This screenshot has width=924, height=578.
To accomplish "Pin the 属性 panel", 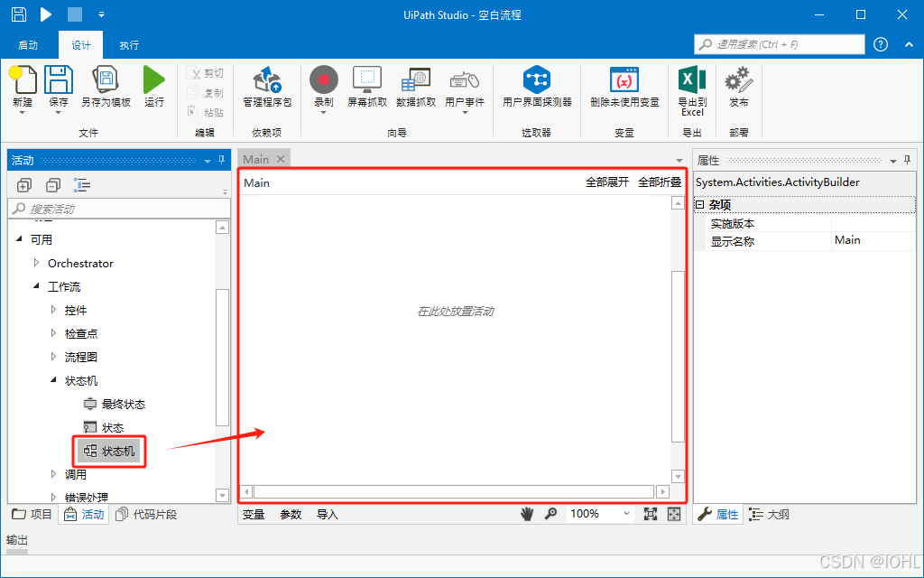I will click(908, 161).
